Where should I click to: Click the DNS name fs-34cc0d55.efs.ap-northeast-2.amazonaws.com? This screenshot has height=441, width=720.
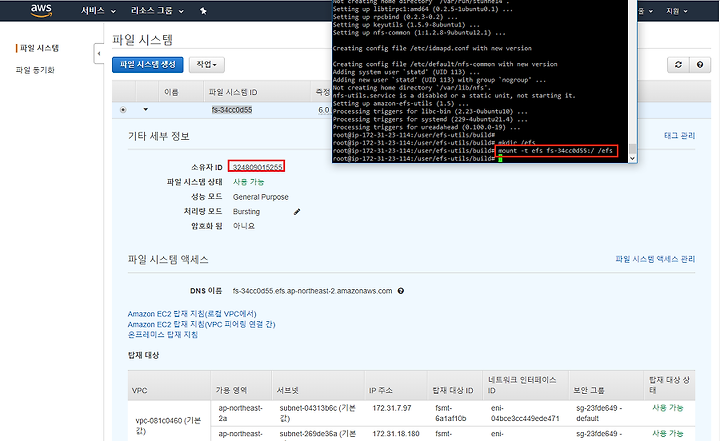coord(312,291)
